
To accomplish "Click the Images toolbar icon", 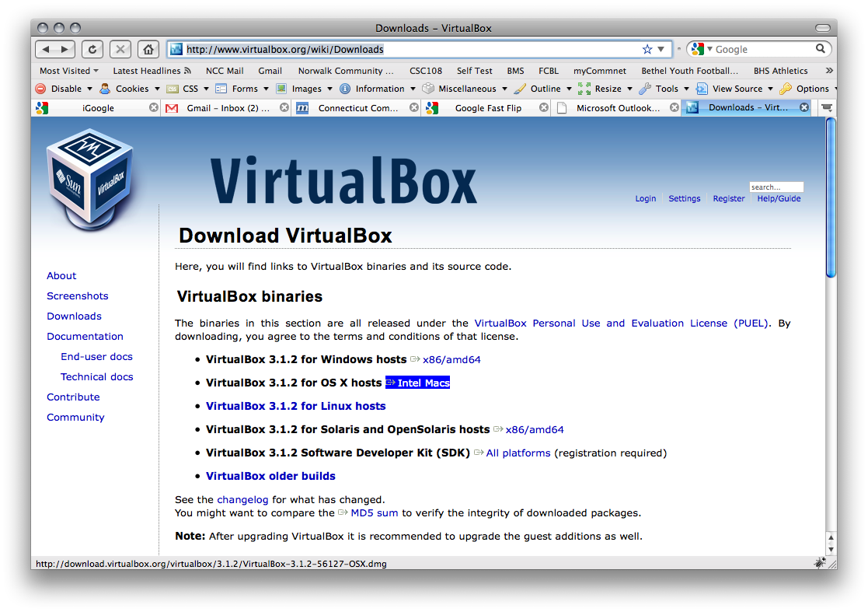I will click(281, 89).
